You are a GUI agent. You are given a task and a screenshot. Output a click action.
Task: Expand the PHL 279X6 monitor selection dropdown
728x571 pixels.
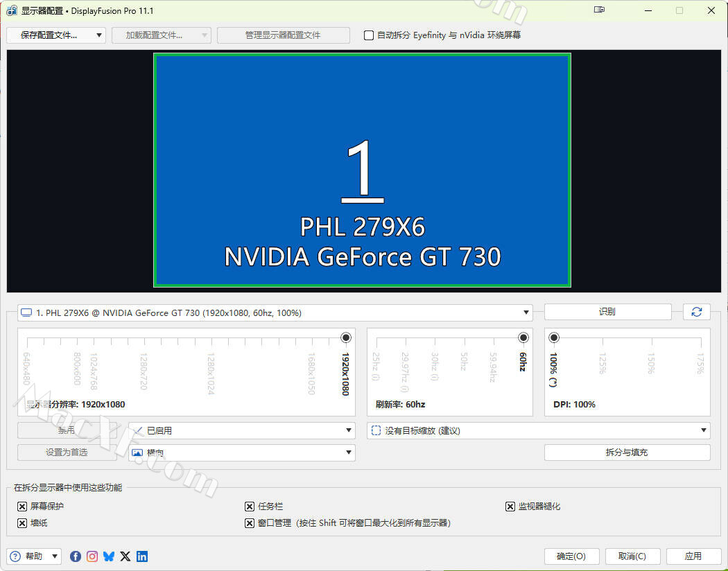point(275,313)
